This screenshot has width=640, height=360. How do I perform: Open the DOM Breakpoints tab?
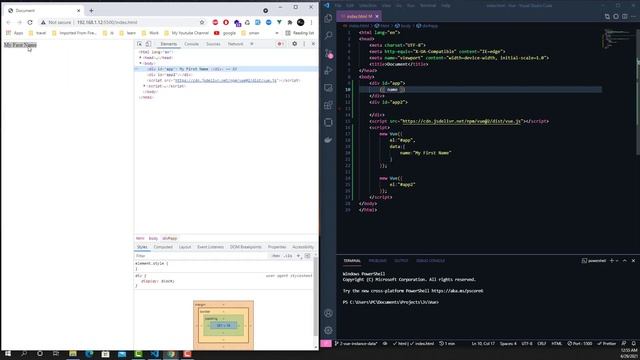pos(245,247)
